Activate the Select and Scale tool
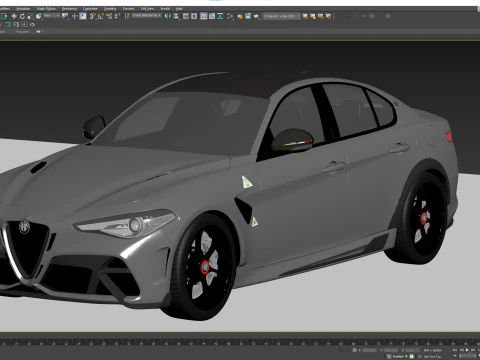Screen dimensions: 480x360 coord(30,16)
